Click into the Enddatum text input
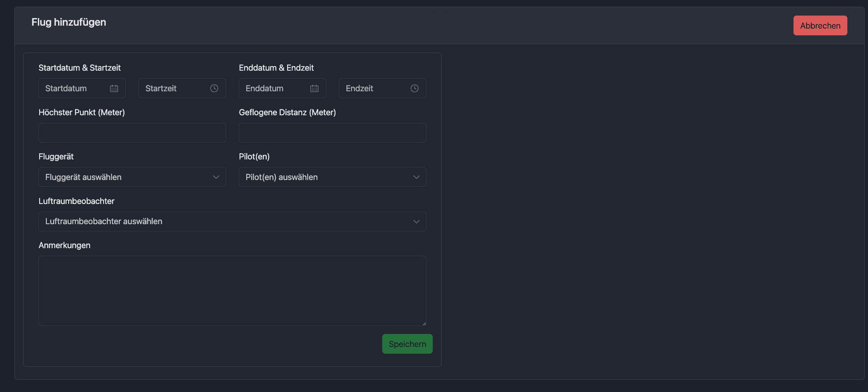The image size is (868, 392). 274,88
